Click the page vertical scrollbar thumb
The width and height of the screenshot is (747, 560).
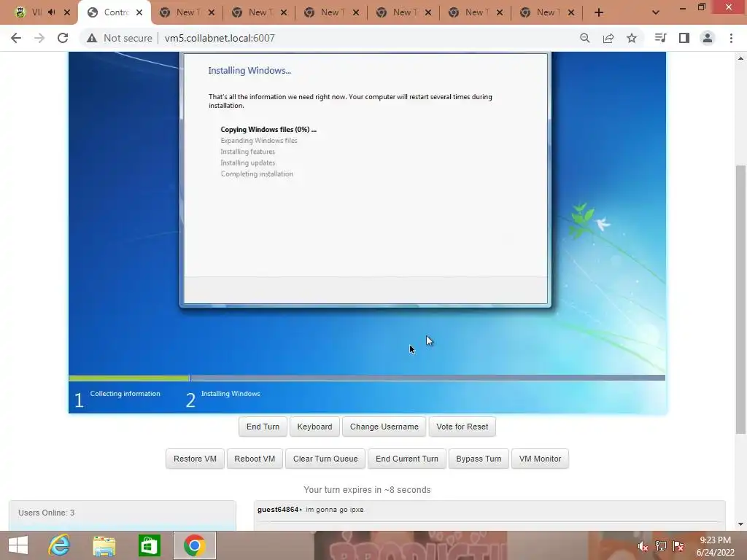[x=740, y=300]
